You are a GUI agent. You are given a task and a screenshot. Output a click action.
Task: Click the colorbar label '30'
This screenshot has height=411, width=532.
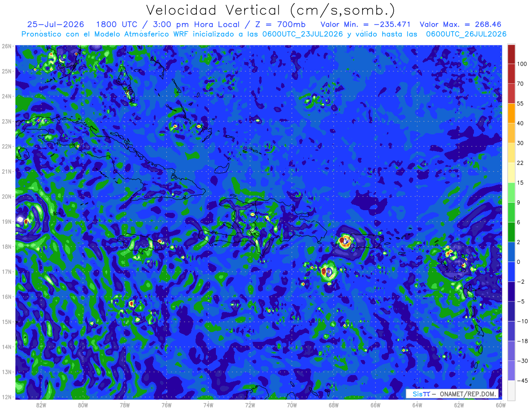pos(520,143)
